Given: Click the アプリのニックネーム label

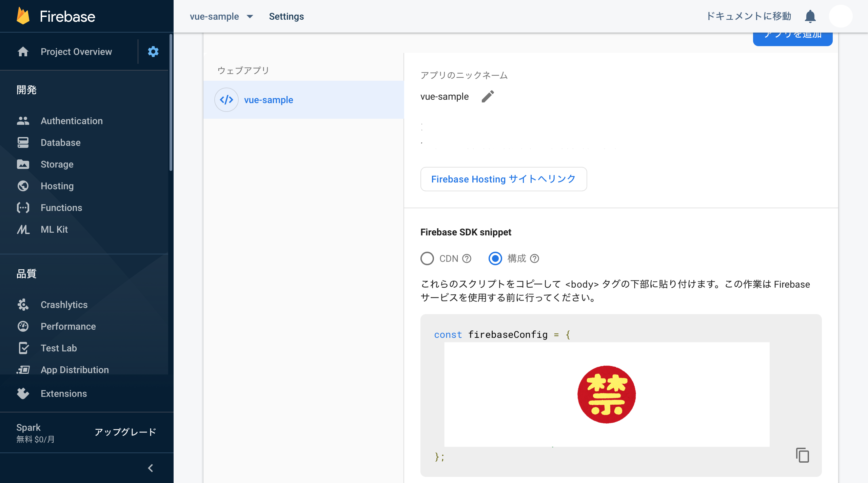Looking at the screenshot, I should point(464,75).
